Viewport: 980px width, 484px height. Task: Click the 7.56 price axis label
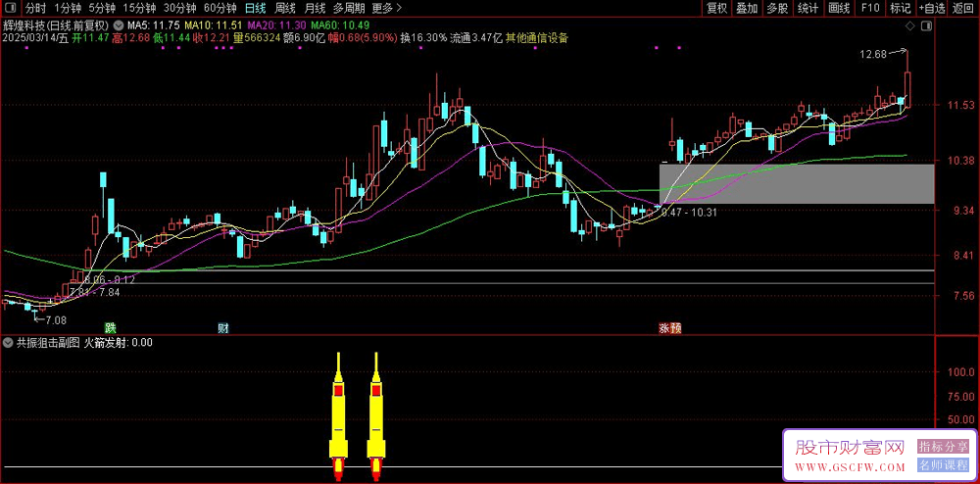click(x=963, y=295)
